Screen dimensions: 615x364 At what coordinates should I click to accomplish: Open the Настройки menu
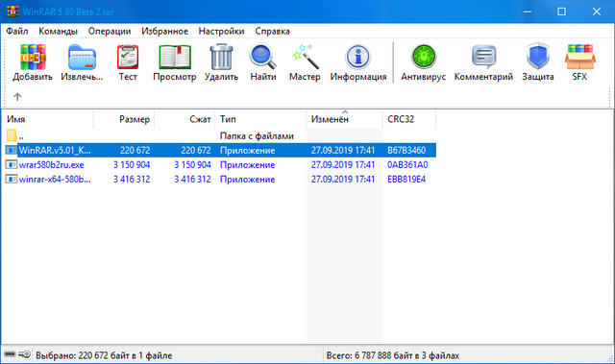[221, 31]
